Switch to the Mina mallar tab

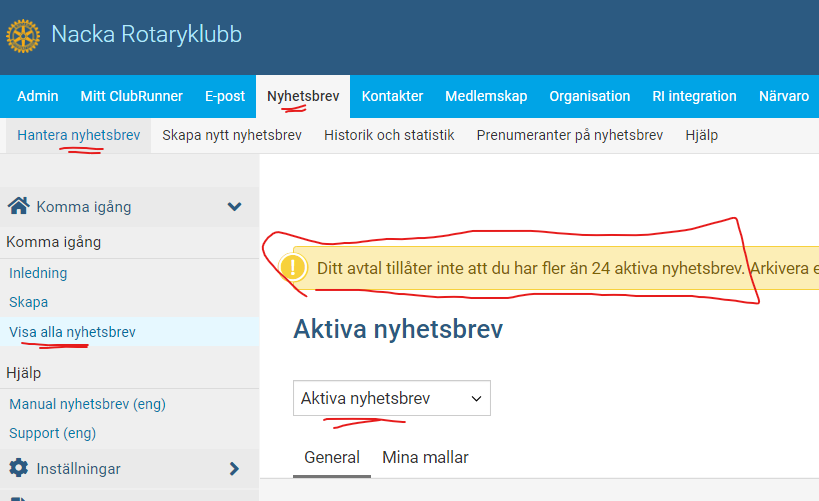click(x=425, y=457)
